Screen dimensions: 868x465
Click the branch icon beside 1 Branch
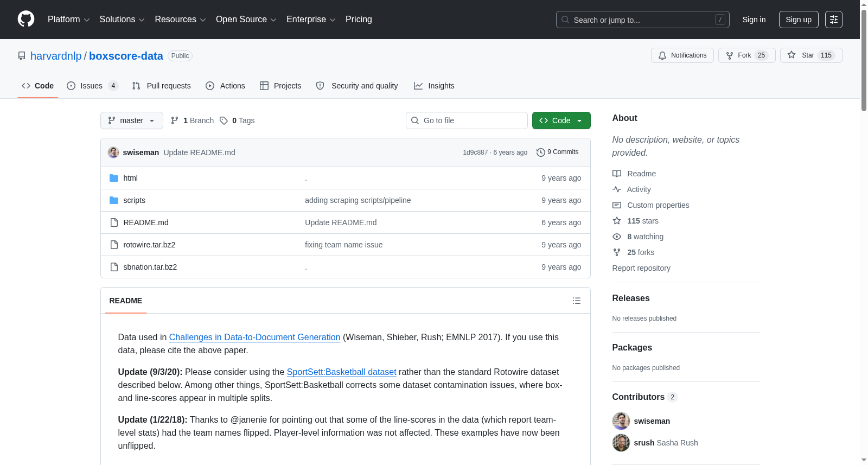tap(175, 120)
